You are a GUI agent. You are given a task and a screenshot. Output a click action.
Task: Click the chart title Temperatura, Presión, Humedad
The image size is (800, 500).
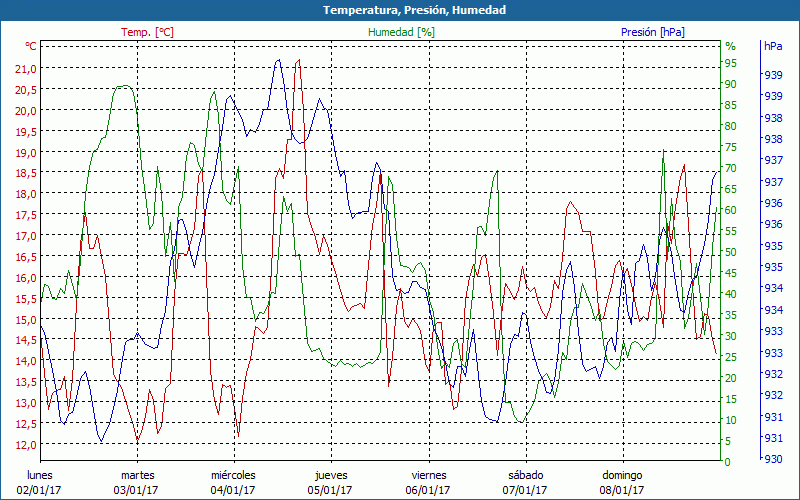400,10
